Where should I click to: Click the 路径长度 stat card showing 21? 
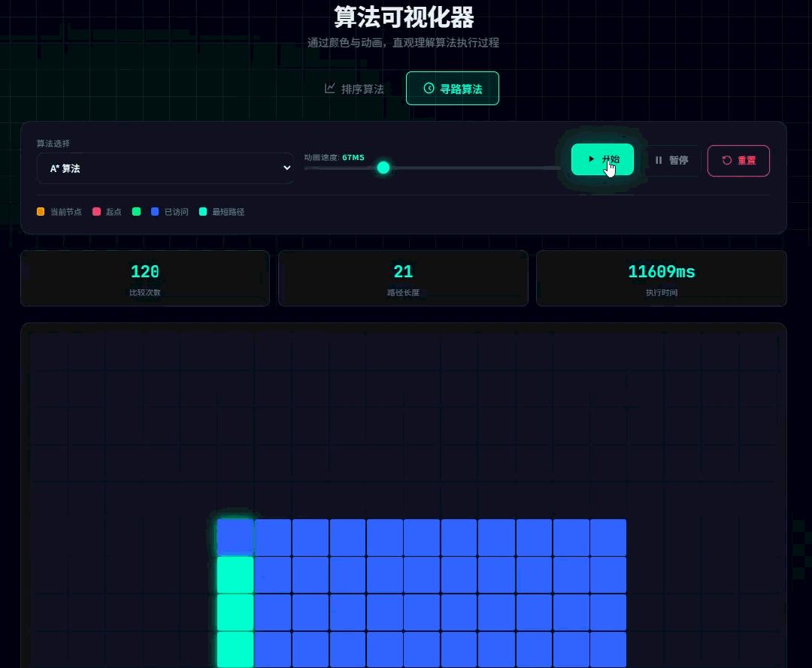(403, 278)
